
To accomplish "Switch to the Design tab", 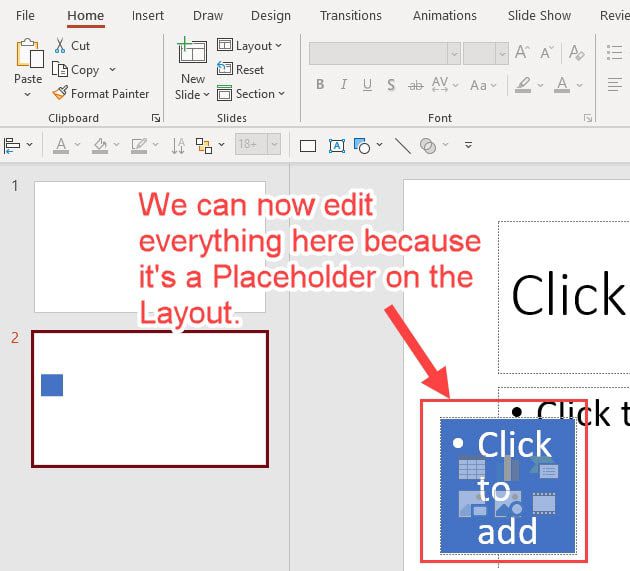I will pos(271,15).
